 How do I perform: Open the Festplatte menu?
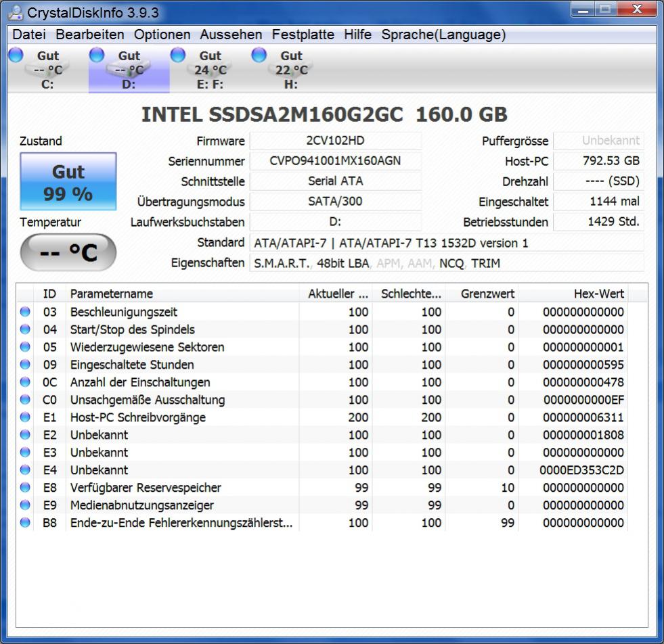tap(303, 34)
